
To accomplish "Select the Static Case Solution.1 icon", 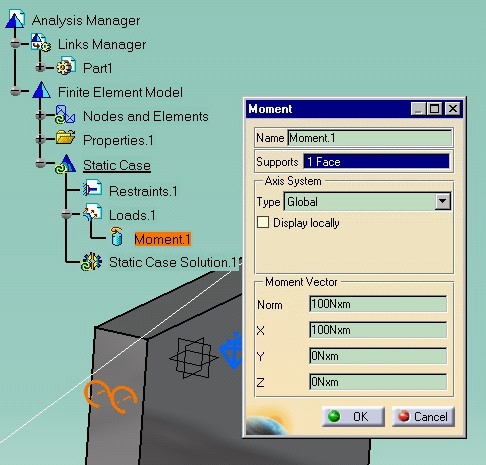I will point(91,262).
